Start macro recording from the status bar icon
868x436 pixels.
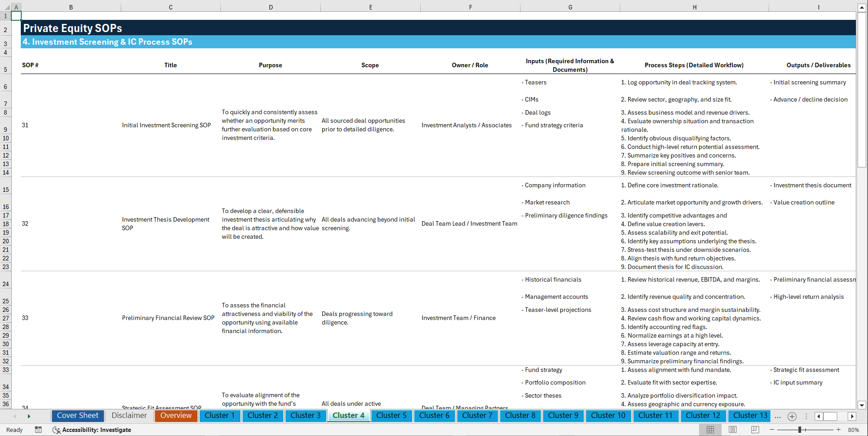[x=38, y=430]
